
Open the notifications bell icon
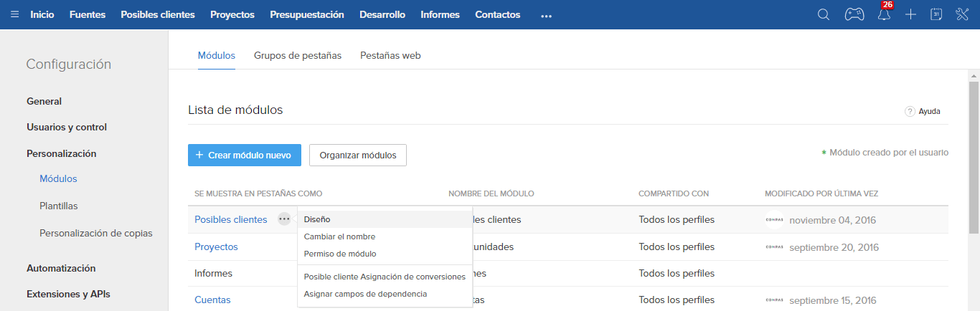[884, 15]
